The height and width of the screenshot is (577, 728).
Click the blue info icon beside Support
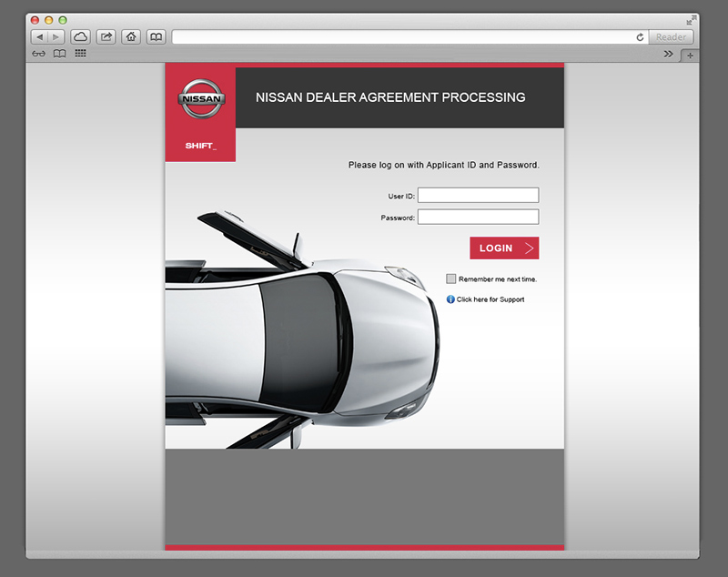(449, 299)
